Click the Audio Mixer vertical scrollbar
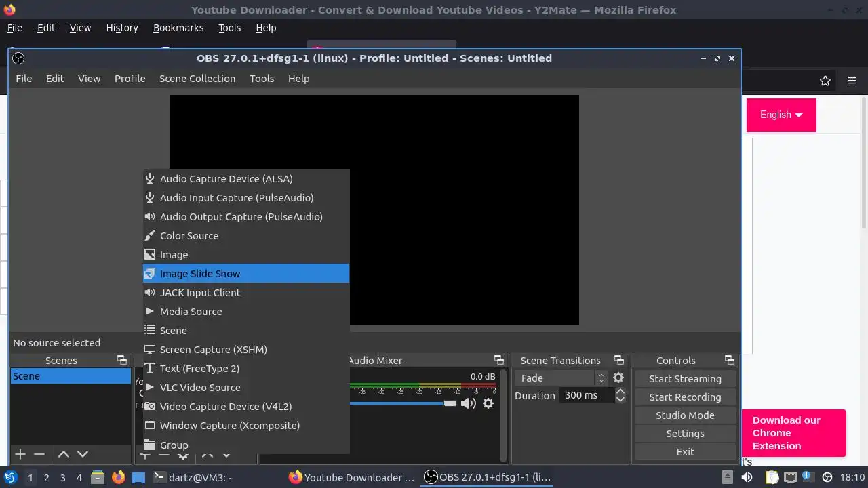Viewport: 868px width, 488px height. [502, 415]
